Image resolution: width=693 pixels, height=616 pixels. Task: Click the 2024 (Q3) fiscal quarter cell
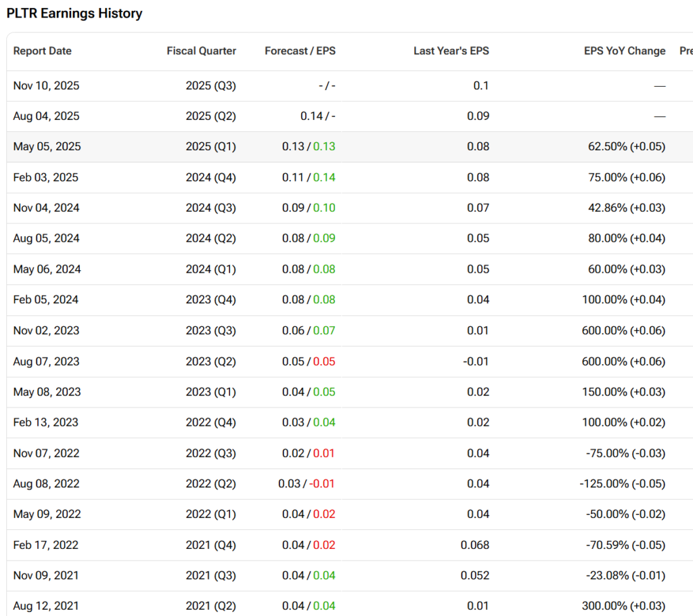tap(211, 208)
